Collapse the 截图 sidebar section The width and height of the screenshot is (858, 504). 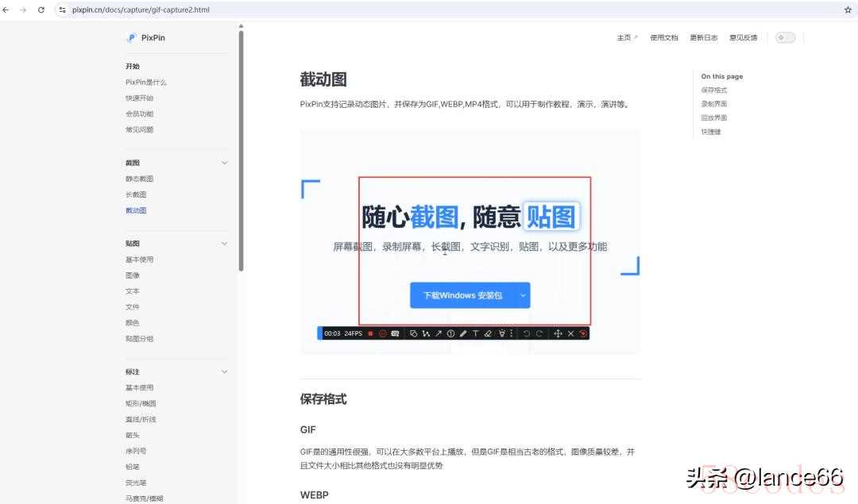(224, 163)
